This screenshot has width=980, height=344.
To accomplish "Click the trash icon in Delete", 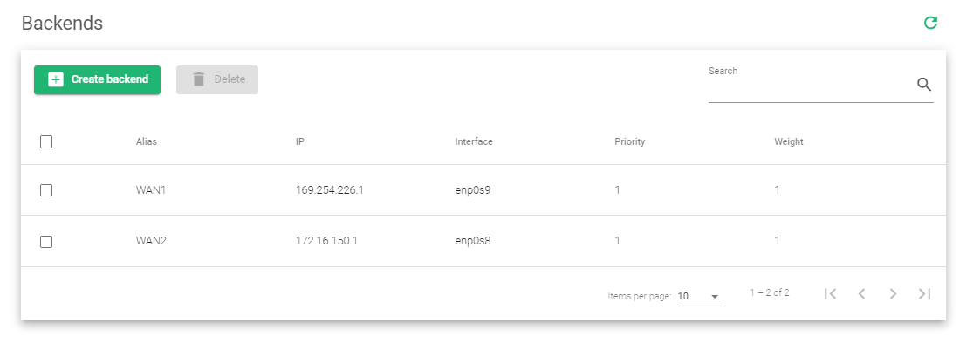I will 199,79.
